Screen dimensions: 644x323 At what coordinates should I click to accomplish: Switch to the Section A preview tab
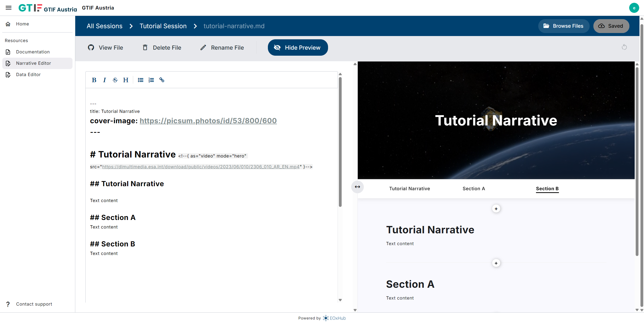474,188
